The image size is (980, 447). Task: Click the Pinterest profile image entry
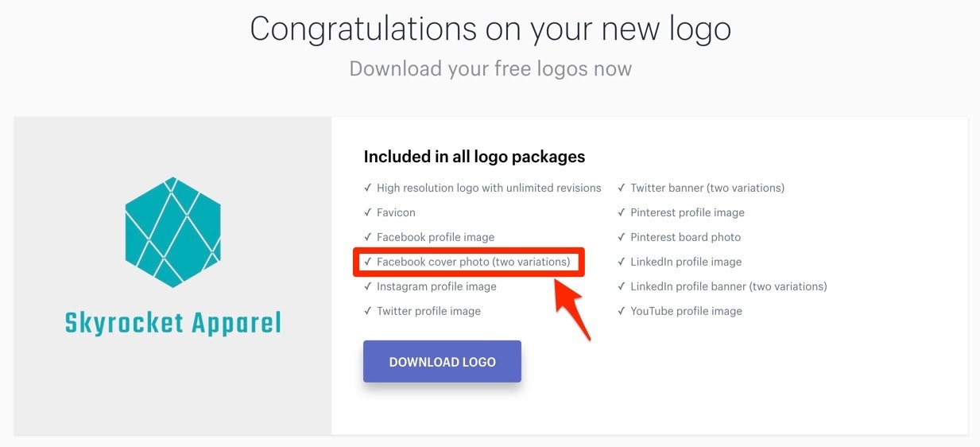tap(687, 212)
